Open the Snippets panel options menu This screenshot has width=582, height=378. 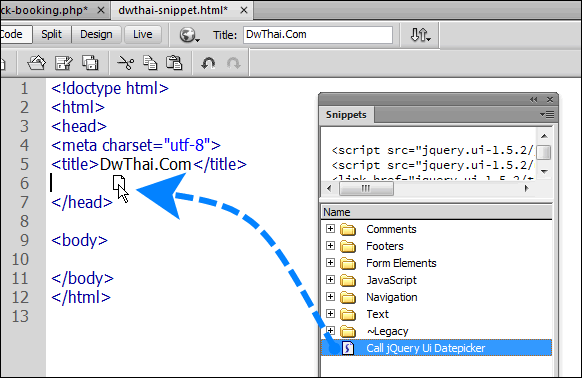click(547, 114)
